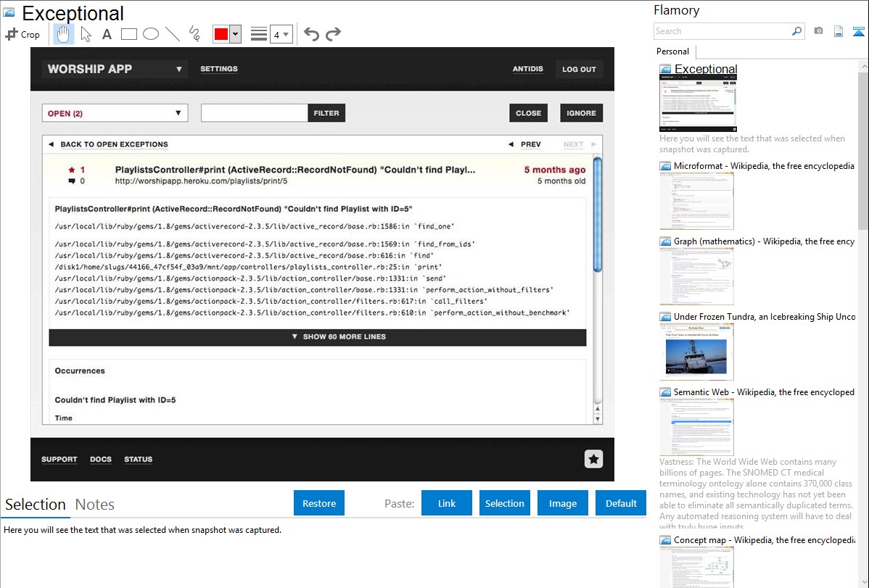The height and width of the screenshot is (588, 869).
Task: Choose the freehand squiggle drawing tool
Action: click(x=194, y=34)
